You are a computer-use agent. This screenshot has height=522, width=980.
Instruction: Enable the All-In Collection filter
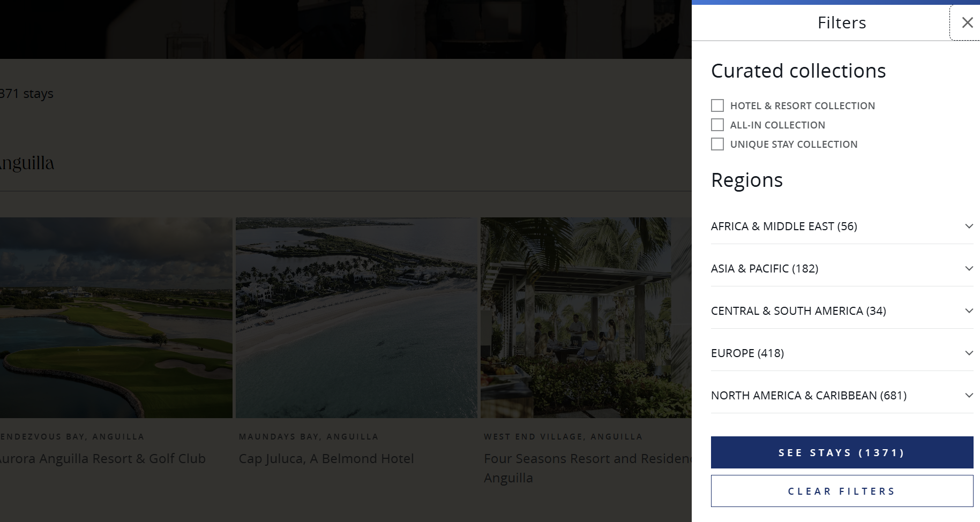click(x=717, y=125)
